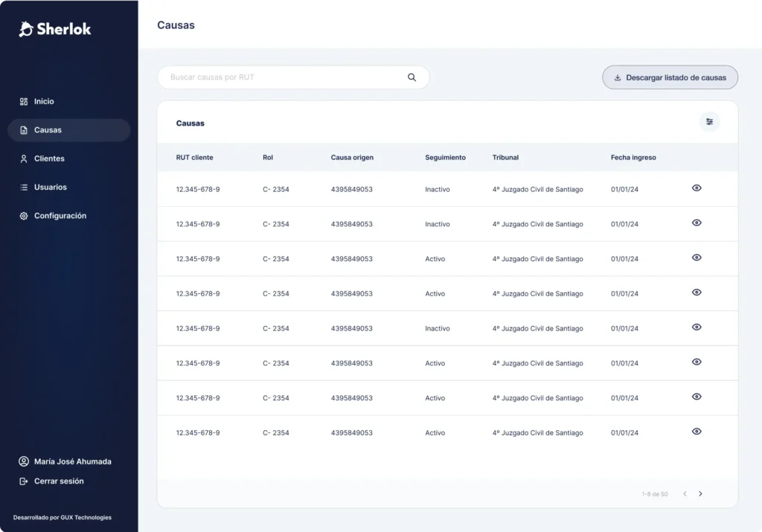Click the magnifying glass search icon
The height and width of the screenshot is (532, 762).
point(412,77)
